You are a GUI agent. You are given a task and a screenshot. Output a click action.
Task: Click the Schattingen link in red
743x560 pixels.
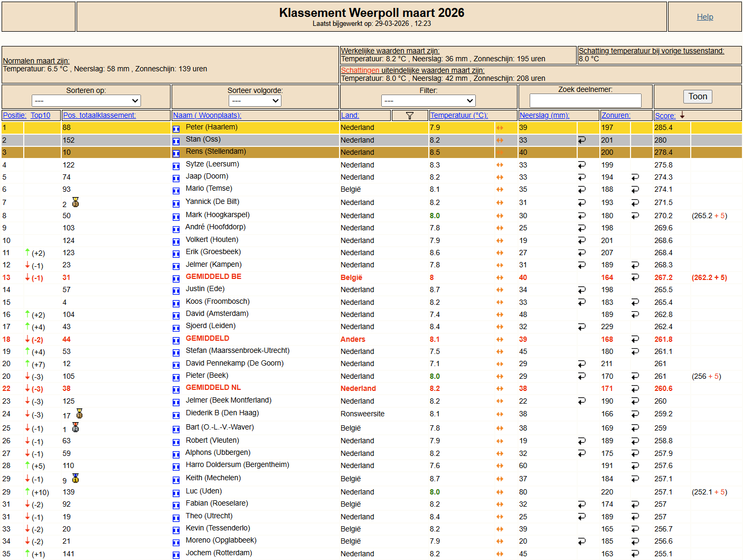tap(360, 70)
